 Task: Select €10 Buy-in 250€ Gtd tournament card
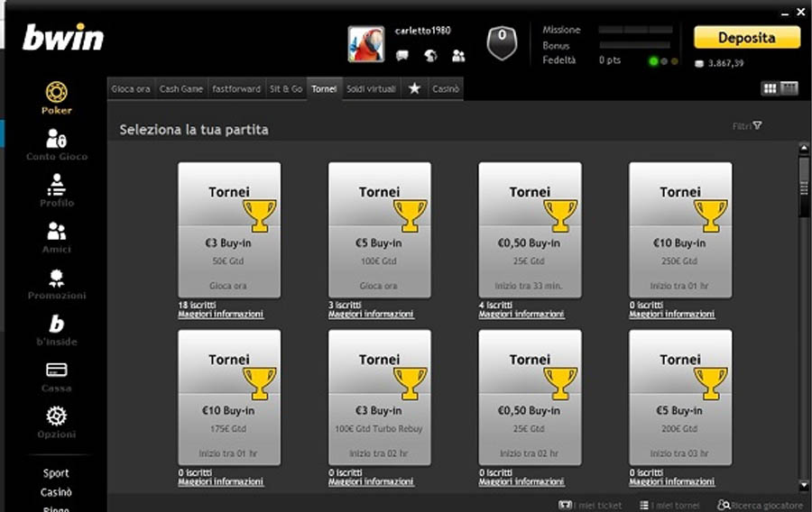click(680, 230)
